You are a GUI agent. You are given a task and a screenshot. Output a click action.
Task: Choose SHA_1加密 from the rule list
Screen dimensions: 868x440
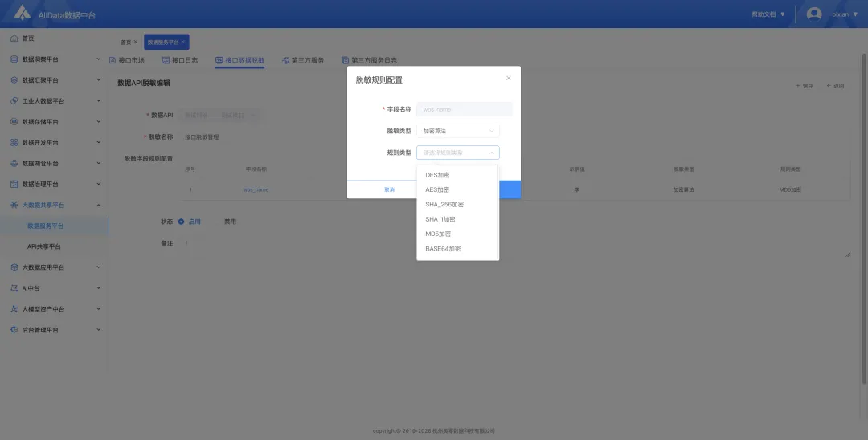(458, 219)
